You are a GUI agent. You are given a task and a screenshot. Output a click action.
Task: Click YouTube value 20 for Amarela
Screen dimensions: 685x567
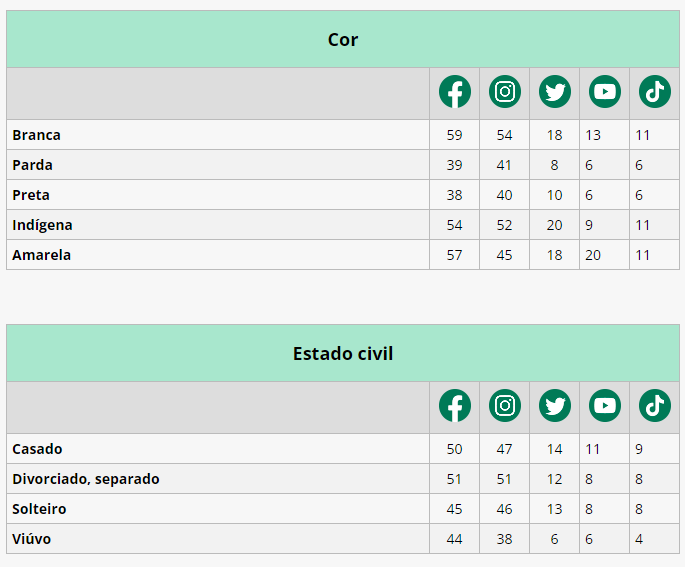pyautogui.click(x=593, y=255)
